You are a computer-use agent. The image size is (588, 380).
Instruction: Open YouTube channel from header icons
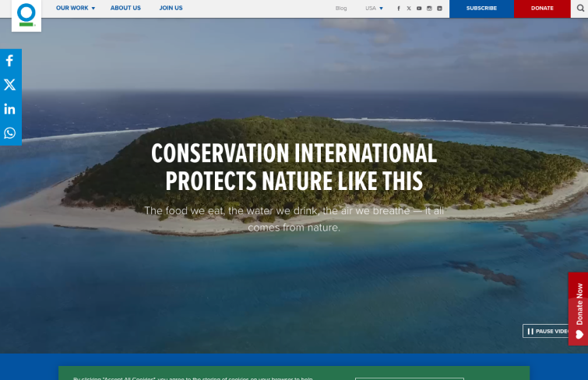pos(419,9)
